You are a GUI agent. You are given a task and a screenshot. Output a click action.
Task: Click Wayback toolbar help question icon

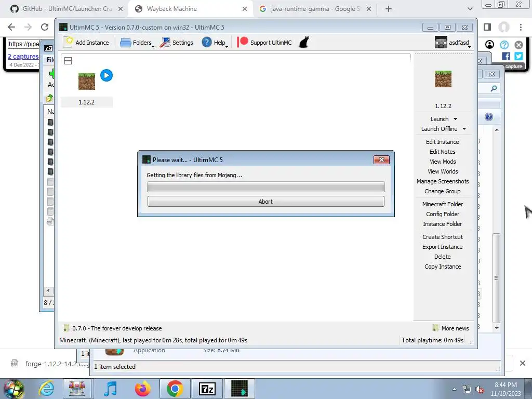tap(504, 45)
